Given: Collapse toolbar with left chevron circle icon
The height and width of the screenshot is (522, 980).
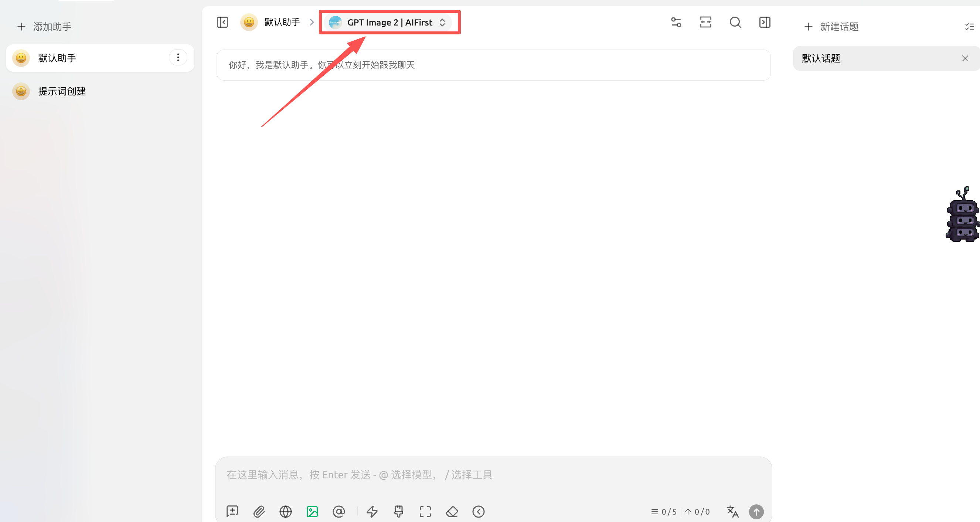Looking at the screenshot, I should [478, 511].
